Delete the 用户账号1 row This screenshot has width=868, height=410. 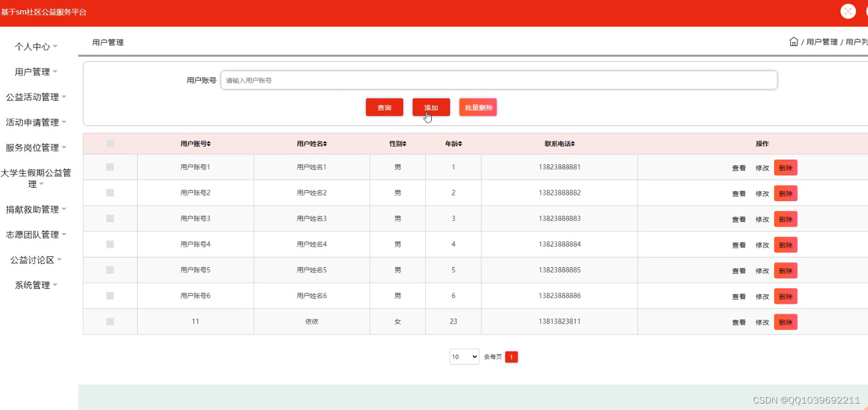click(x=785, y=168)
